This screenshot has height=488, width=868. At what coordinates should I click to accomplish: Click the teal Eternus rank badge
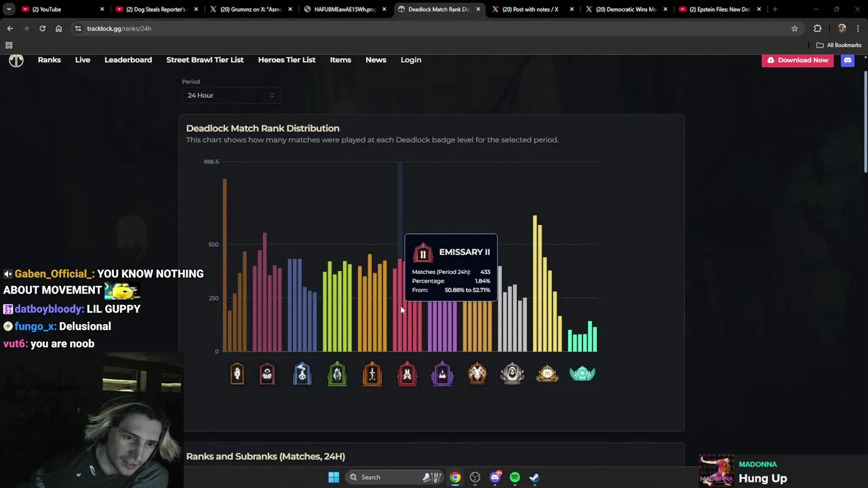coord(583,373)
